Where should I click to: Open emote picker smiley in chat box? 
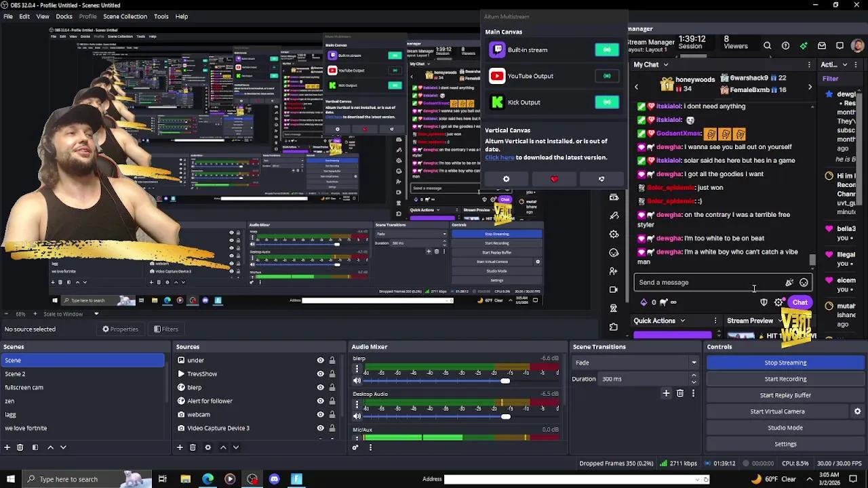pos(804,283)
